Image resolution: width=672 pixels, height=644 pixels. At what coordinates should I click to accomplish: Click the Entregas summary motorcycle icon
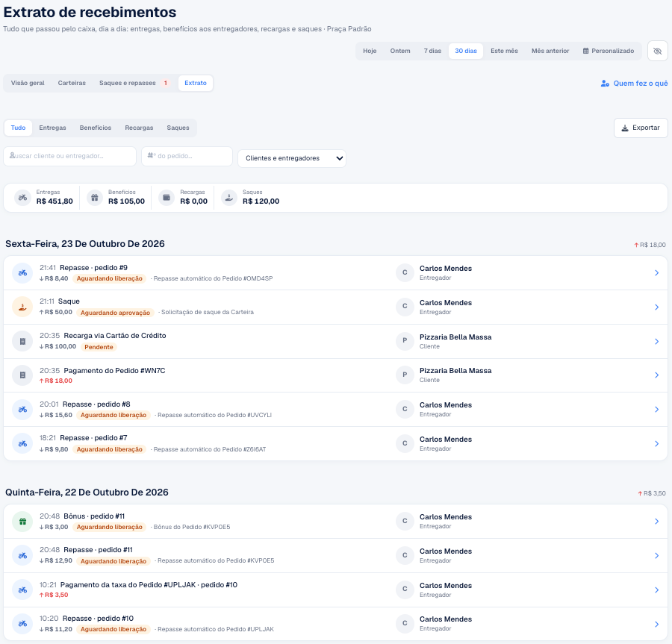click(x=22, y=198)
